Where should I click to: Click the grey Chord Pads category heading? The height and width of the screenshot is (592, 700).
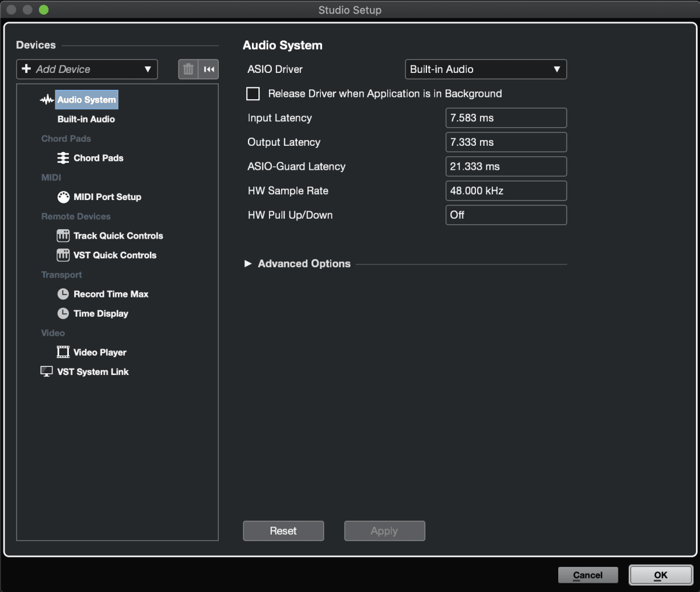click(66, 139)
